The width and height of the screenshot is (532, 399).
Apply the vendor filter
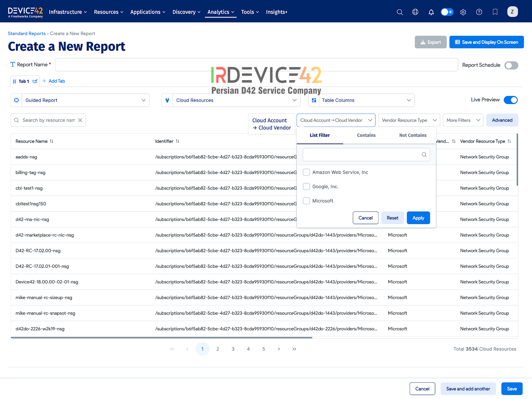[x=418, y=218]
